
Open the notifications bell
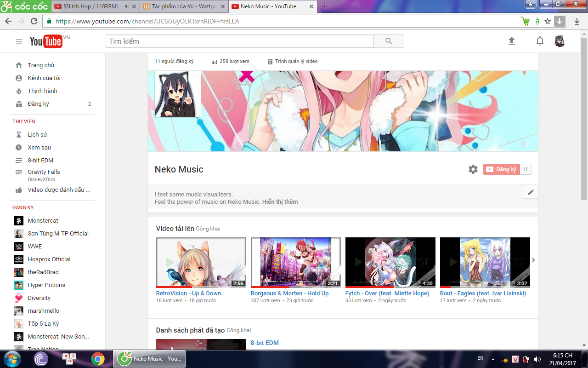pyautogui.click(x=540, y=41)
